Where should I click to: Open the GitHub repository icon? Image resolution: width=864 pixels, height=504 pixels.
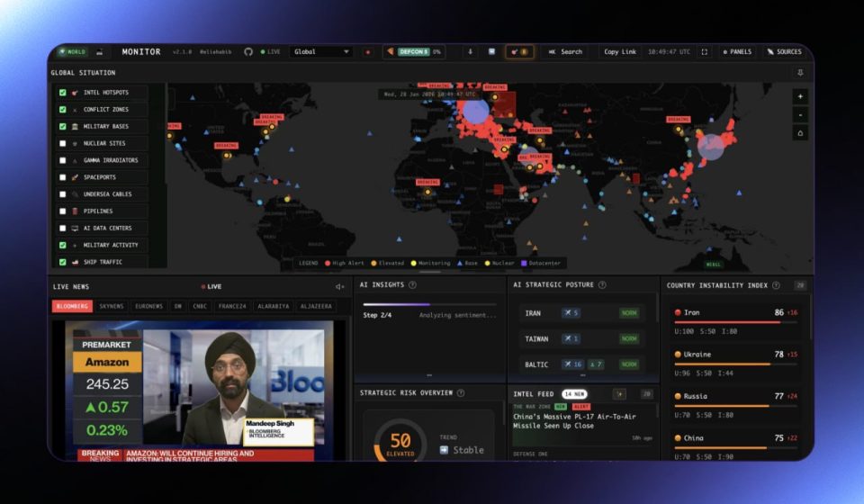248,52
